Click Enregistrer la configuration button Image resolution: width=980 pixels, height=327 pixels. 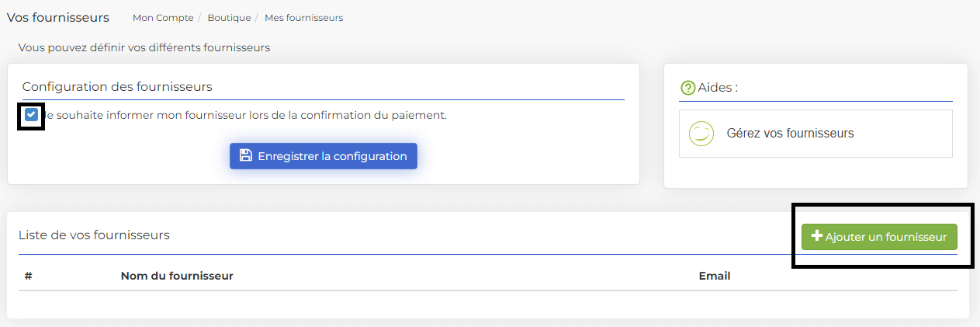tap(324, 155)
